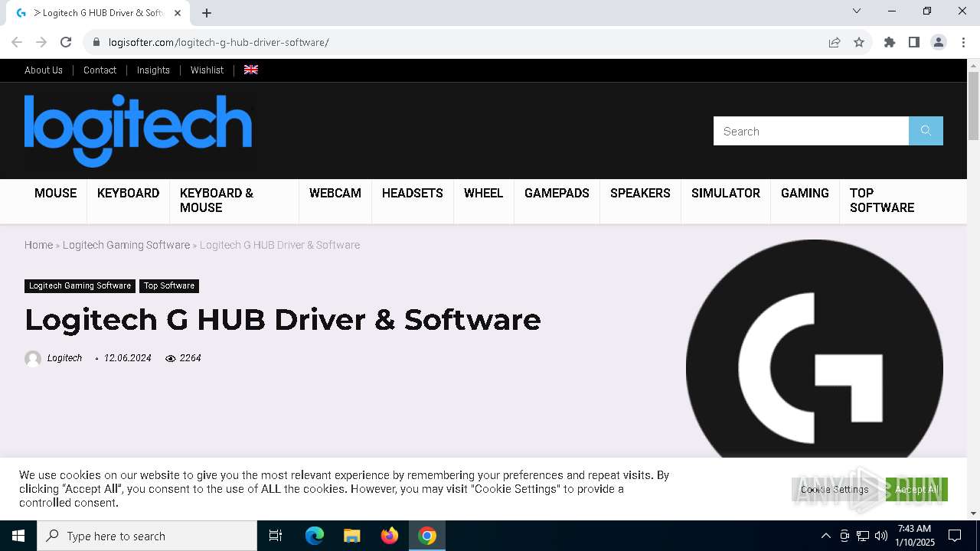Screen dimensions: 980x551
Task: Show hidden tray icons chevron
Action: click(x=825, y=536)
